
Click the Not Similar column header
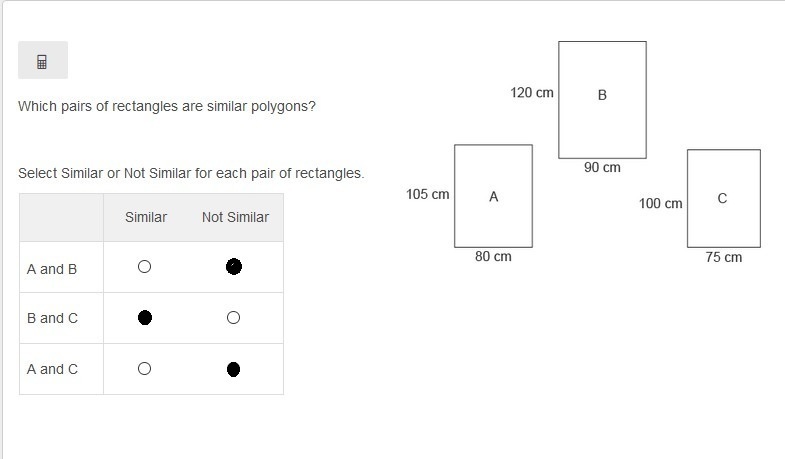coord(235,217)
